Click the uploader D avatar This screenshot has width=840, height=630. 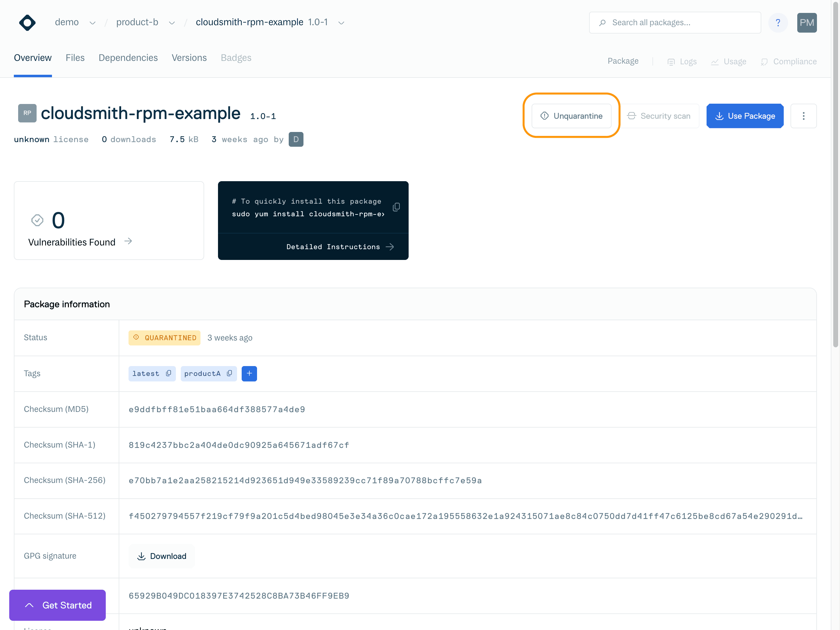tap(296, 139)
